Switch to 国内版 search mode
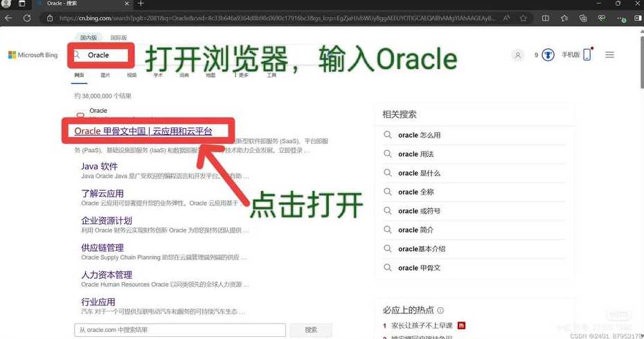Viewport: 644px width, 339px height. (89, 37)
